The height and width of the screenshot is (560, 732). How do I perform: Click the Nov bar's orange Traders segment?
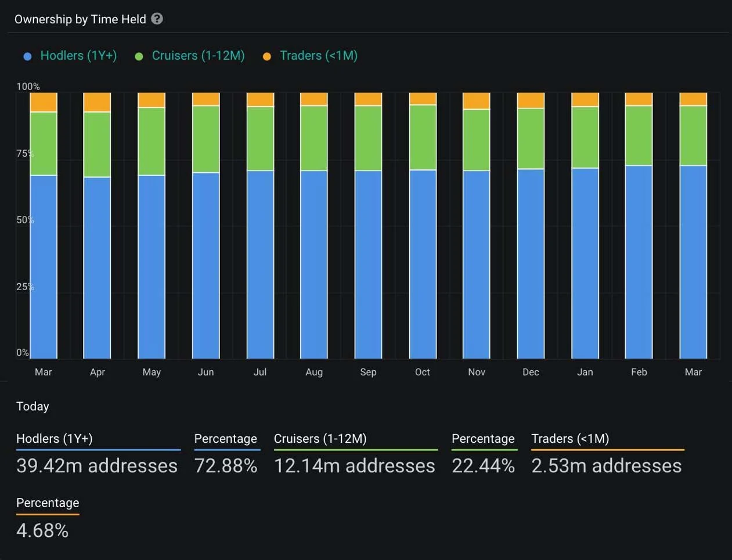(x=477, y=101)
